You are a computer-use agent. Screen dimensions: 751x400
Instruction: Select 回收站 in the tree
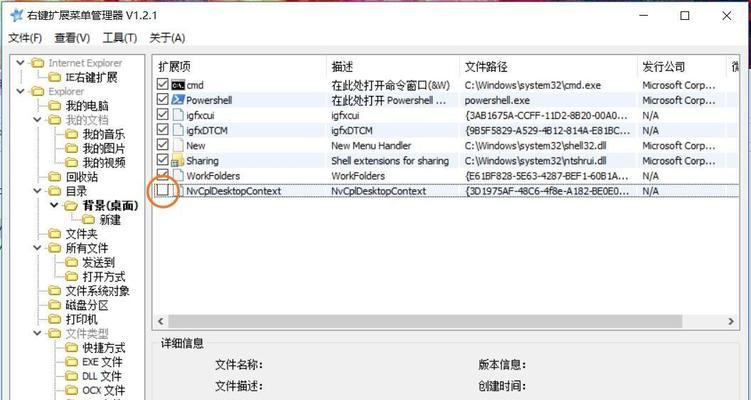pos(82,177)
